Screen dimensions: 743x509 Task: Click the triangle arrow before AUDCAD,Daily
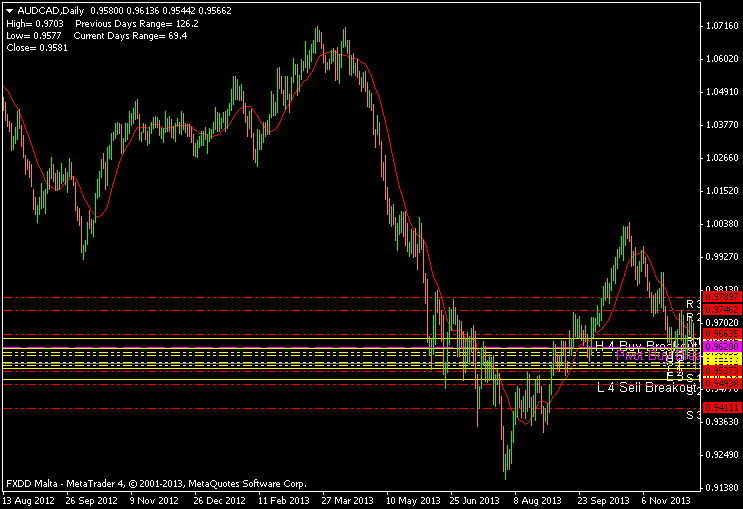coord(9,9)
